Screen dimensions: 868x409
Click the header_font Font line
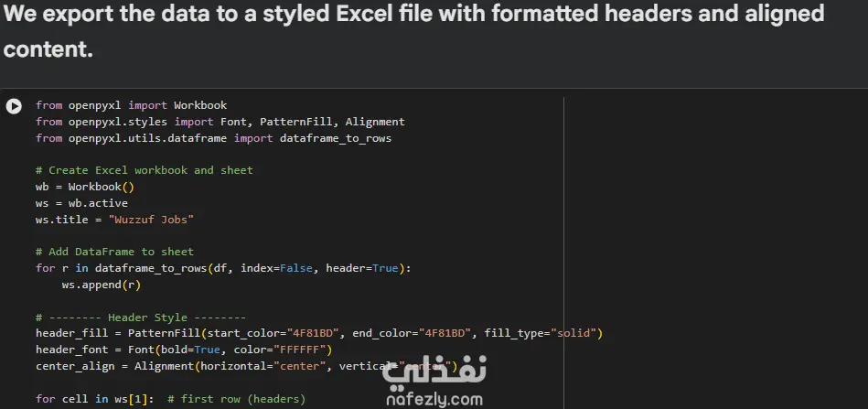click(x=184, y=350)
